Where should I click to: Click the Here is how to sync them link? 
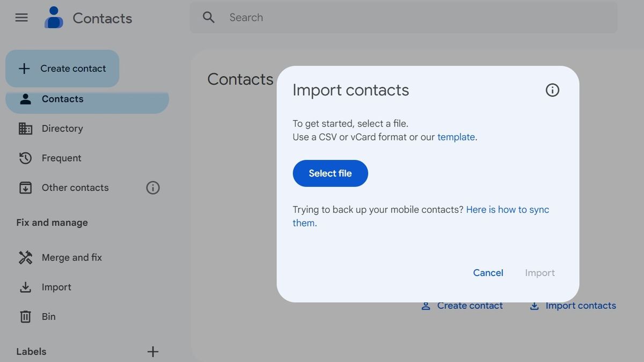(507, 209)
